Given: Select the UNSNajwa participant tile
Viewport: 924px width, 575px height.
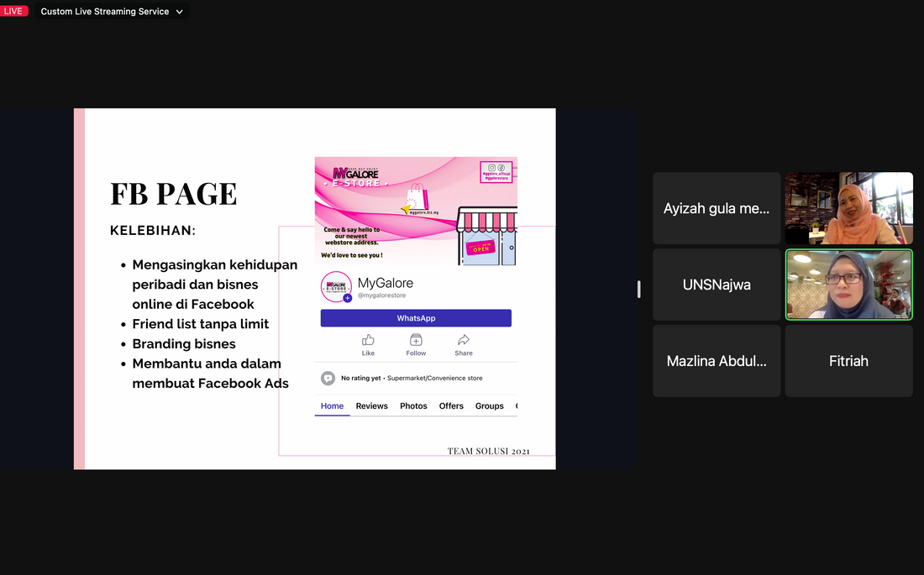Looking at the screenshot, I should [x=717, y=285].
